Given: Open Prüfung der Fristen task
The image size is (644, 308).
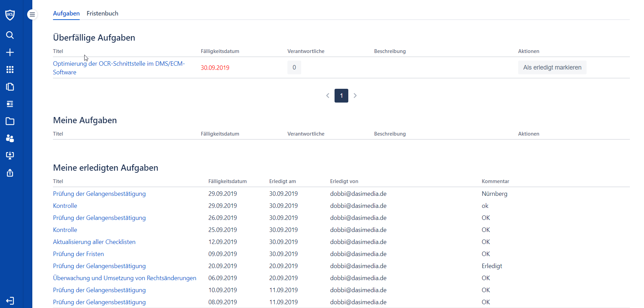Looking at the screenshot, I should pyautogui.click(x=78, y=254).
